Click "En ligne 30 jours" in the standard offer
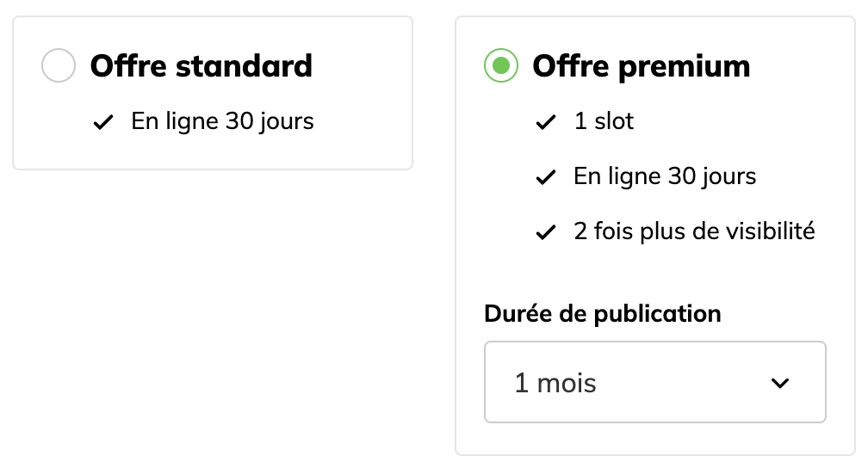The image size is (868, 468). click(222, 122)
